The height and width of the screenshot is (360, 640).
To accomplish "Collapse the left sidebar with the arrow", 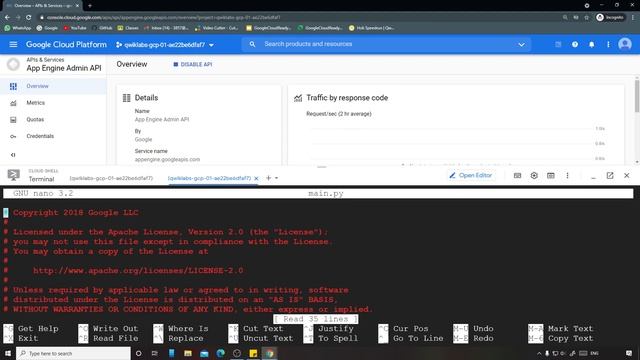I will click(x=13, y=155).
